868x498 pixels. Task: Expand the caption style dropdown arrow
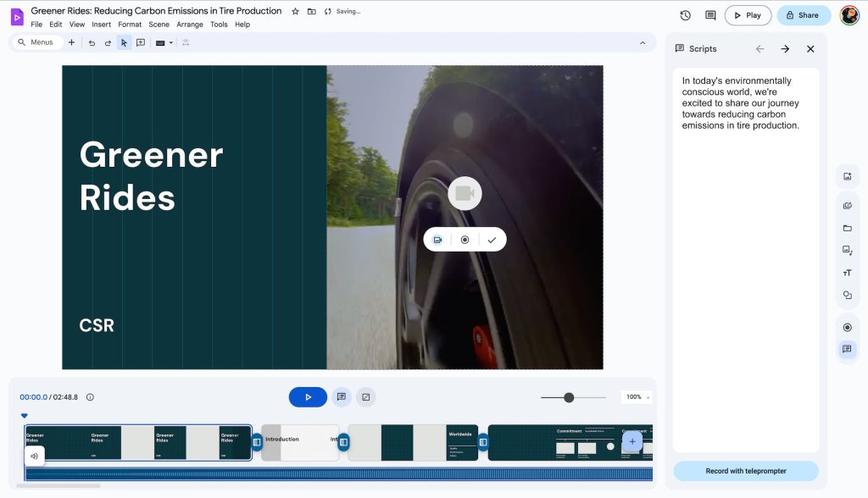(x=171, y=42)
